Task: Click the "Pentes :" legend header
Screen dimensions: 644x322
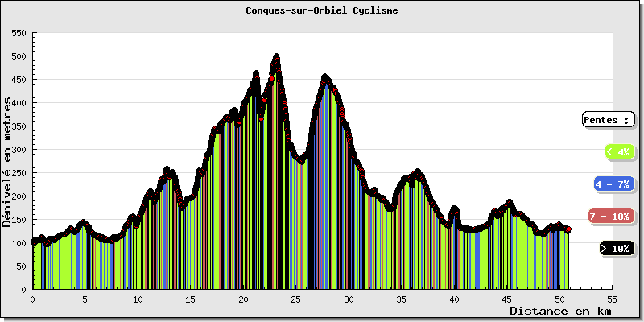Action: click(x=608, y=120)
